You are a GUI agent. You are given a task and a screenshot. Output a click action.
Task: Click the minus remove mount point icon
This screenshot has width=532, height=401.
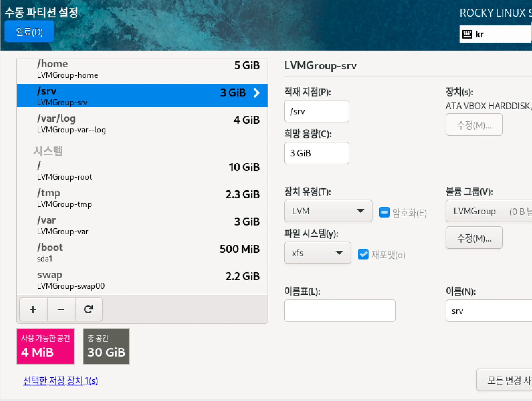(x=61, y=309)
